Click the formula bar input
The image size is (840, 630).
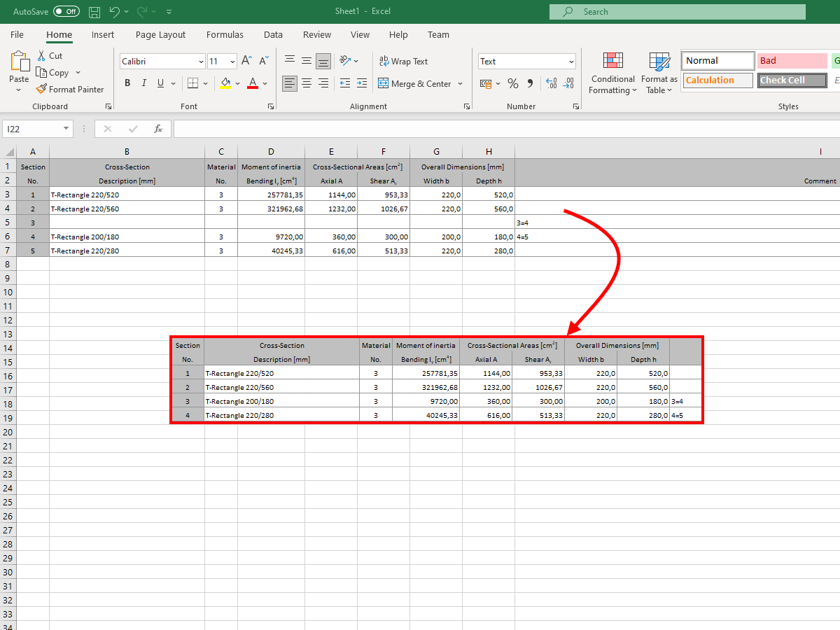506,129
